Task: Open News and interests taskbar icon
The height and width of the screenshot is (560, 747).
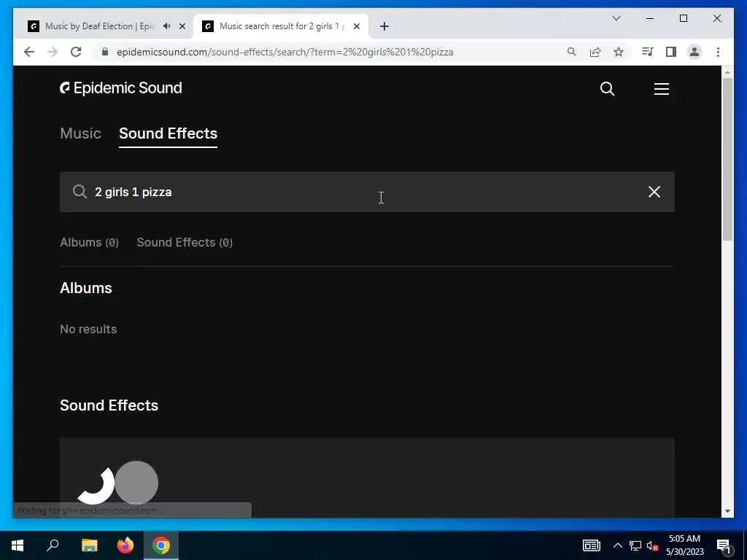Action: tap(592, 545)
